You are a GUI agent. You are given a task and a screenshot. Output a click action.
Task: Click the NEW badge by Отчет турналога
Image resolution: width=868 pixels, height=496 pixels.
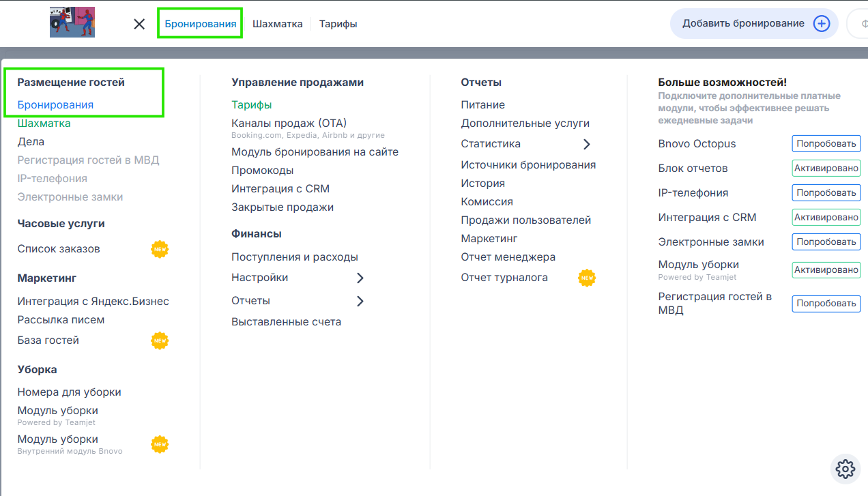click(x=587, y=278)
